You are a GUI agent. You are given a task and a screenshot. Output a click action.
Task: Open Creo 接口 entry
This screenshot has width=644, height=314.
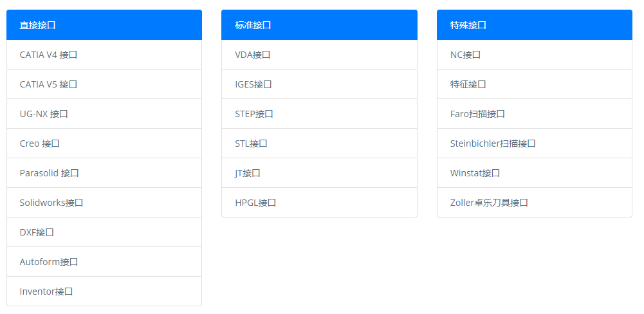click(x=104, y=143)
